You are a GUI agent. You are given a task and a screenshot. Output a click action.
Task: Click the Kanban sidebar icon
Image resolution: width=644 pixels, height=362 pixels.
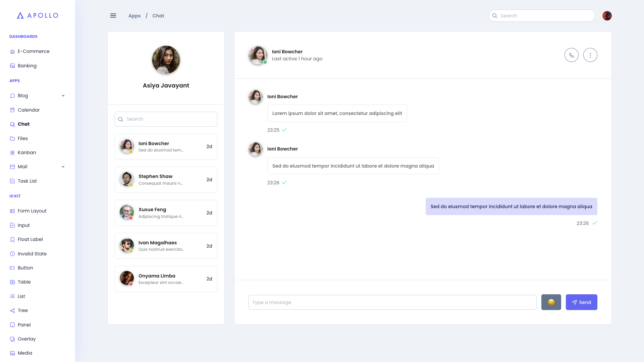12,153
